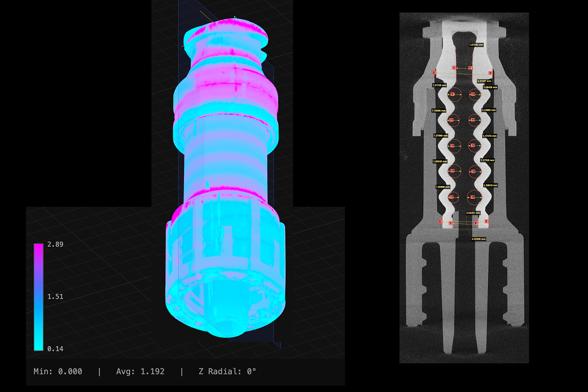Click the 1.17526 mm measurement label

tap(487, 160)
